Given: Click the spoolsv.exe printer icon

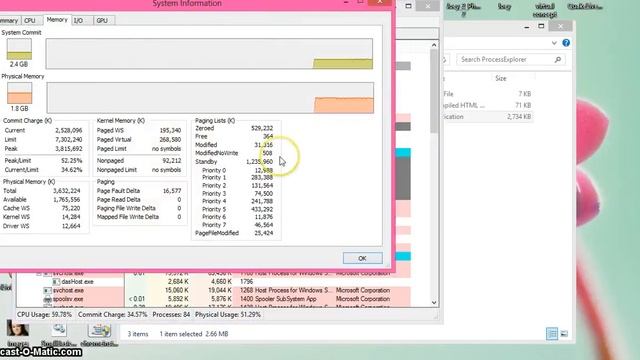Looking at the screenshot, I should (x=47, y=299).
